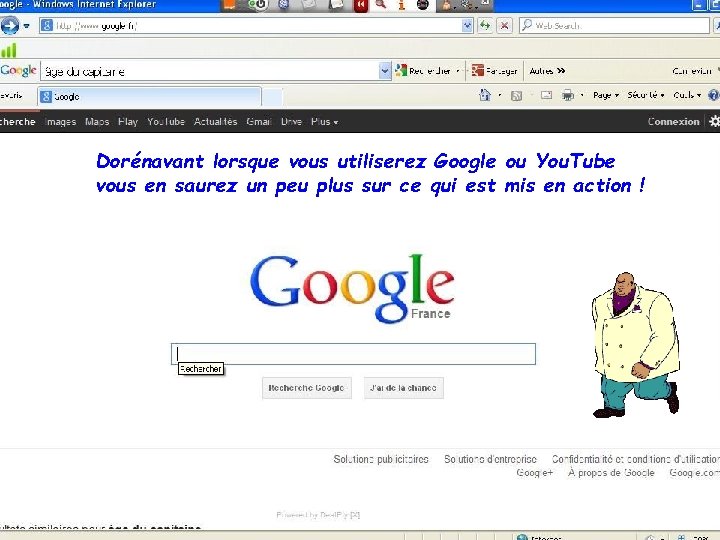Expand the Plus menu in Google bar
This screenshot has height=540, width=720.
324,122
